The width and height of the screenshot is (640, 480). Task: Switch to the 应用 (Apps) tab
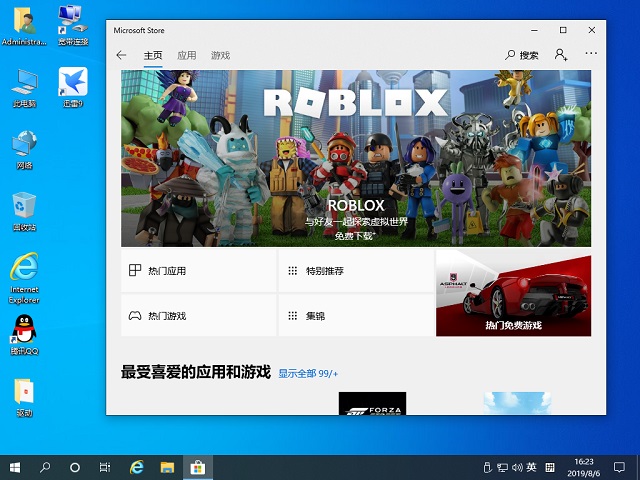point(187,55)
